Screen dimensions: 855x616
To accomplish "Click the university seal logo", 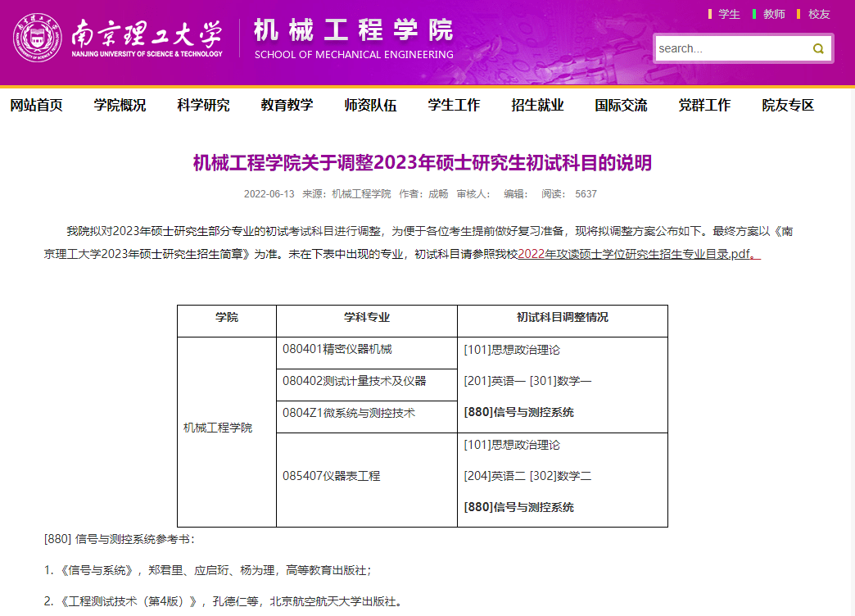I will click(x=37, y=38).
